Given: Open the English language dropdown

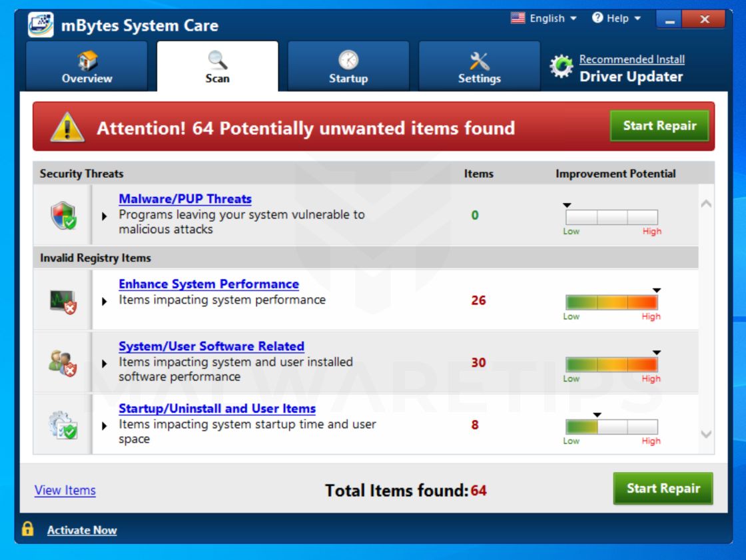Looking at the screenshot, I should (x=544, y=18).
